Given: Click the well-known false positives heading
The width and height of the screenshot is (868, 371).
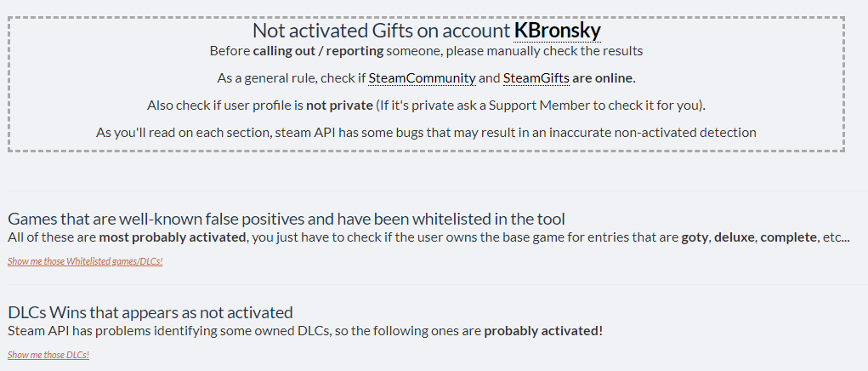Looking at the screenshot, I should point(286,219).
